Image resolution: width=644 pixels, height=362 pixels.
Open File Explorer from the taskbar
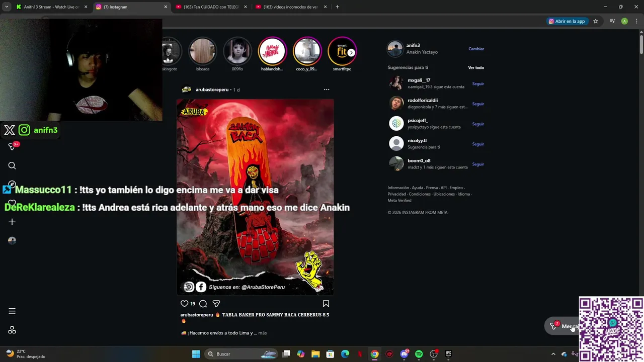[315, 354]
